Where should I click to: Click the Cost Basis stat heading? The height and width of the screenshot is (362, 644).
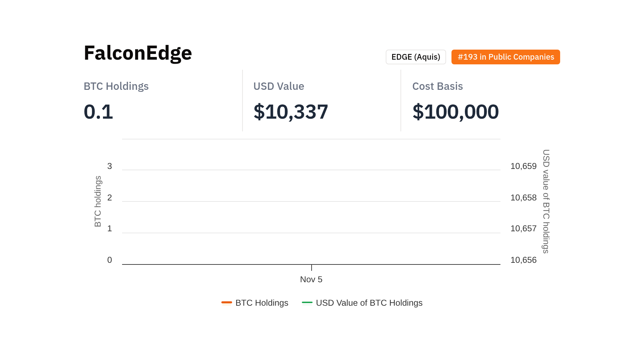tap(437, 86)
